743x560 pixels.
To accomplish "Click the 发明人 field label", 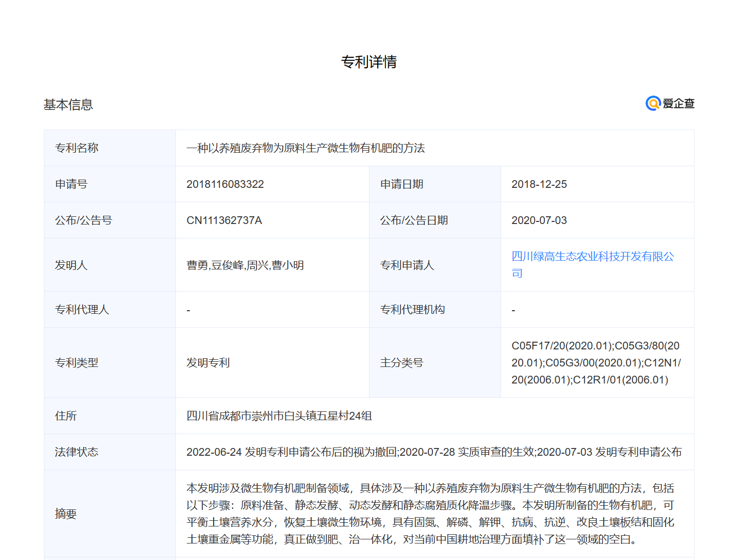I will click(x=71, y=265).
